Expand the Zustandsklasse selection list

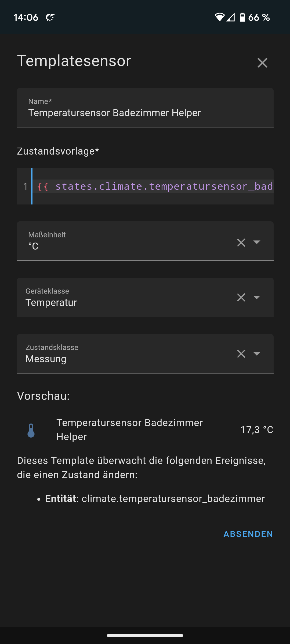pos(257,354)
